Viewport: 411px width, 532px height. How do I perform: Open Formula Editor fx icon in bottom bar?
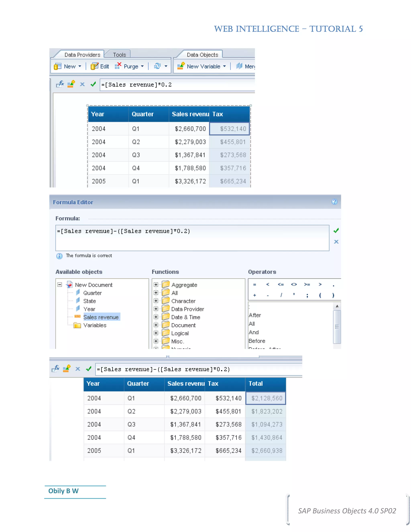[56, 369]
